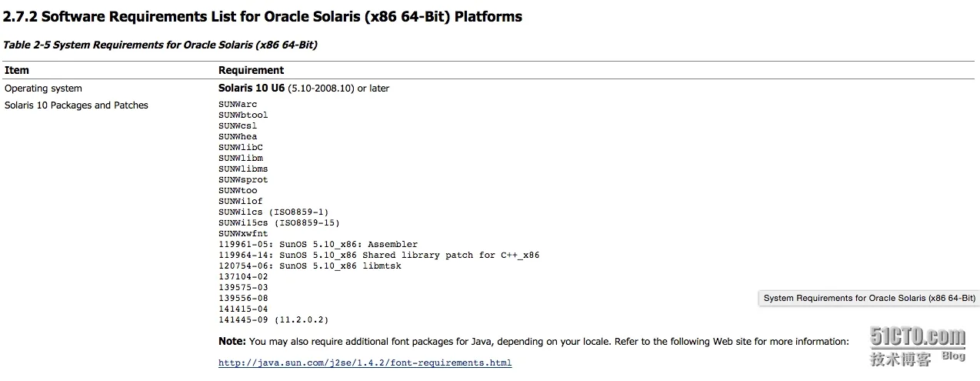Click the Operating system row label
The width and height of the screenshot is (980, 381).
(43, 89)
